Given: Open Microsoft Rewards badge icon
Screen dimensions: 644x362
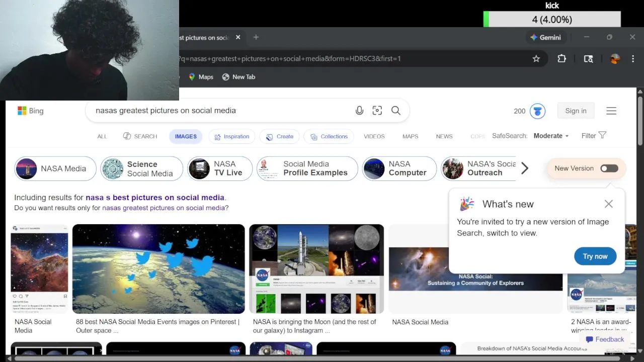Looking at the screenshot, I should tap(537, 111).
